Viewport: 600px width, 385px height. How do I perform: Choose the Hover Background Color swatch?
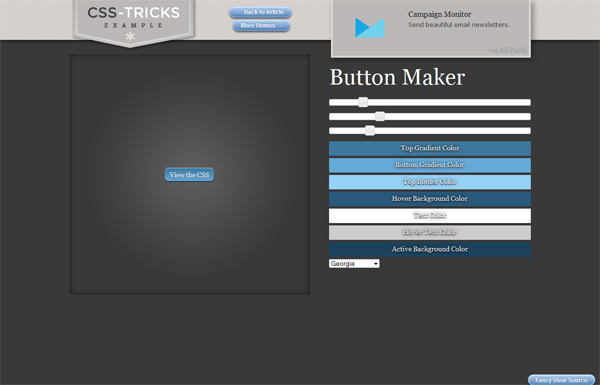point(430,199)
